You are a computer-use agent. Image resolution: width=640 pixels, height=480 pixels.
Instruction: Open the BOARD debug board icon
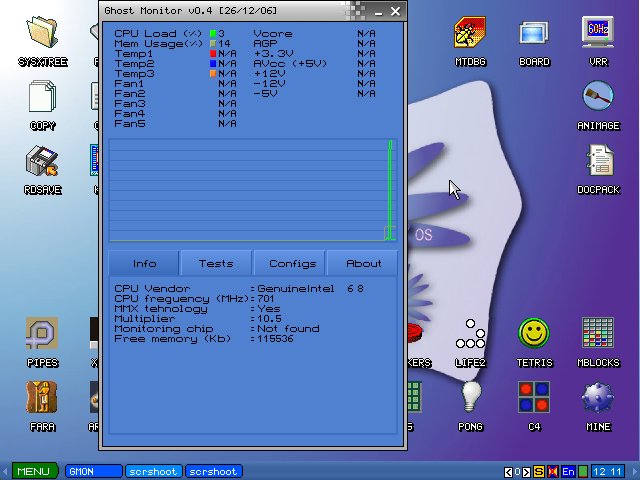(x=534, y=33)
